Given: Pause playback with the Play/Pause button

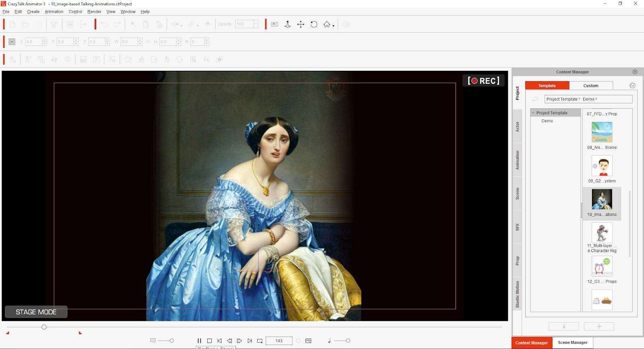Looking at the screenshot, I should [x=199, y=341].
